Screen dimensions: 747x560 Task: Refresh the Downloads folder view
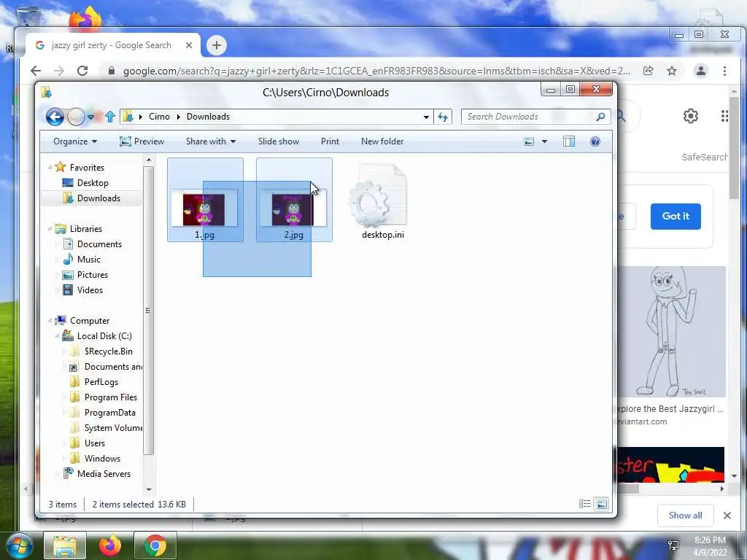point(443,117)
